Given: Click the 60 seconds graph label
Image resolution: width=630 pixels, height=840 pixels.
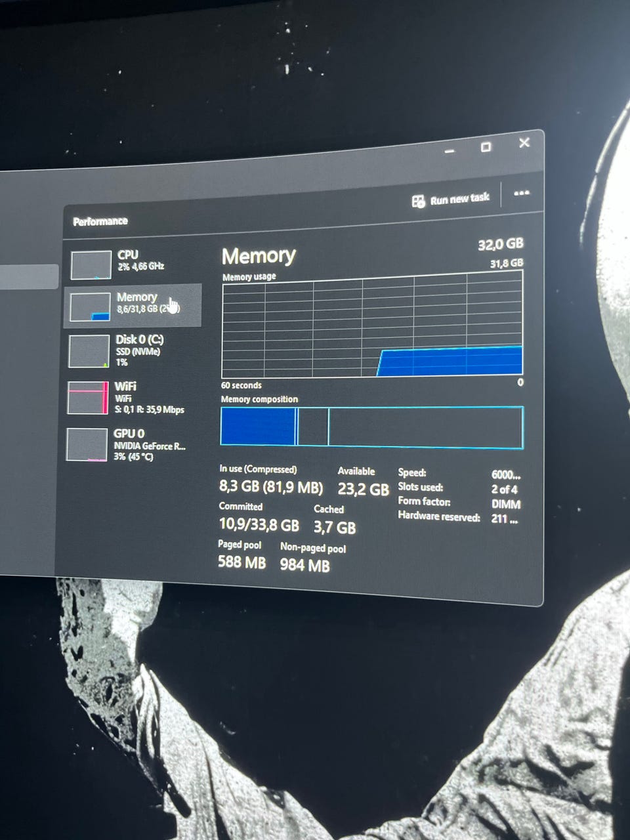Looking at the screenshot, I should 241,386.
